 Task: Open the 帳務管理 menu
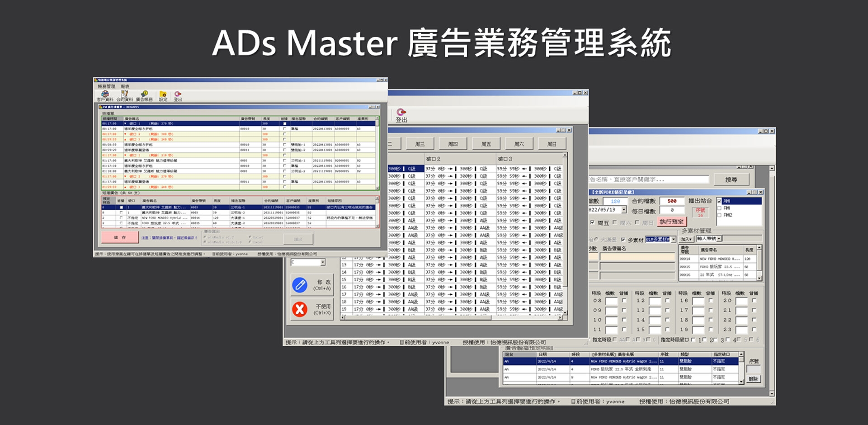[x=106, y=86]
